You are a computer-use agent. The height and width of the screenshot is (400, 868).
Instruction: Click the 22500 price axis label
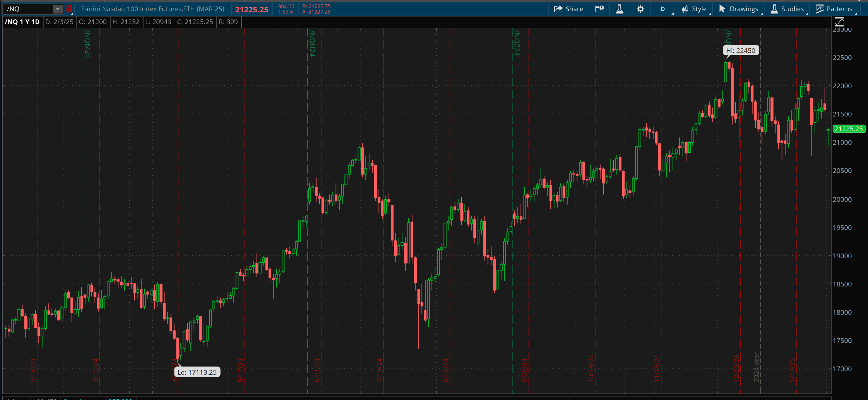point(842,58)
